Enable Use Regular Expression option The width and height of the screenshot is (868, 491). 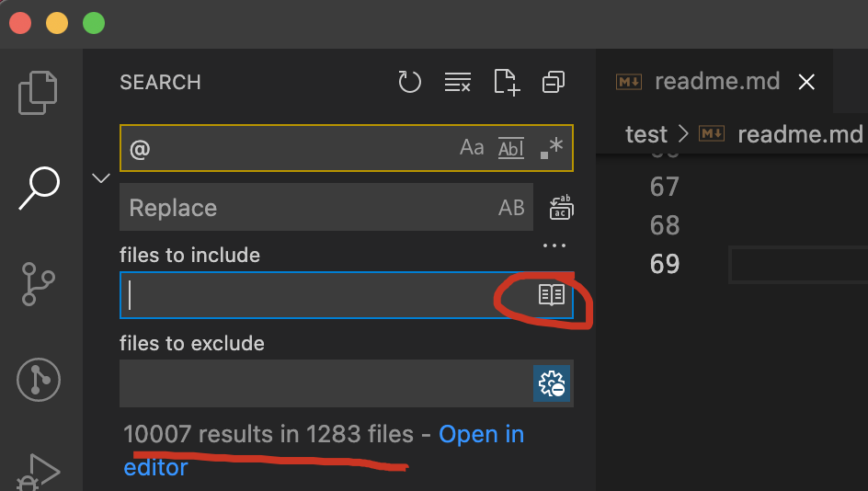[x=552, y=148]
